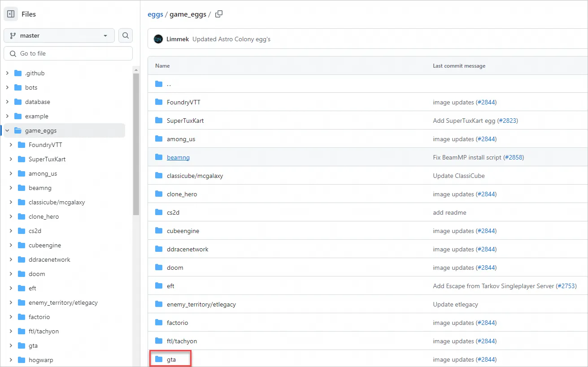588x367 pixels.
Task: Click the example folder icon in the file tree
Action: (x=18, y=116)
